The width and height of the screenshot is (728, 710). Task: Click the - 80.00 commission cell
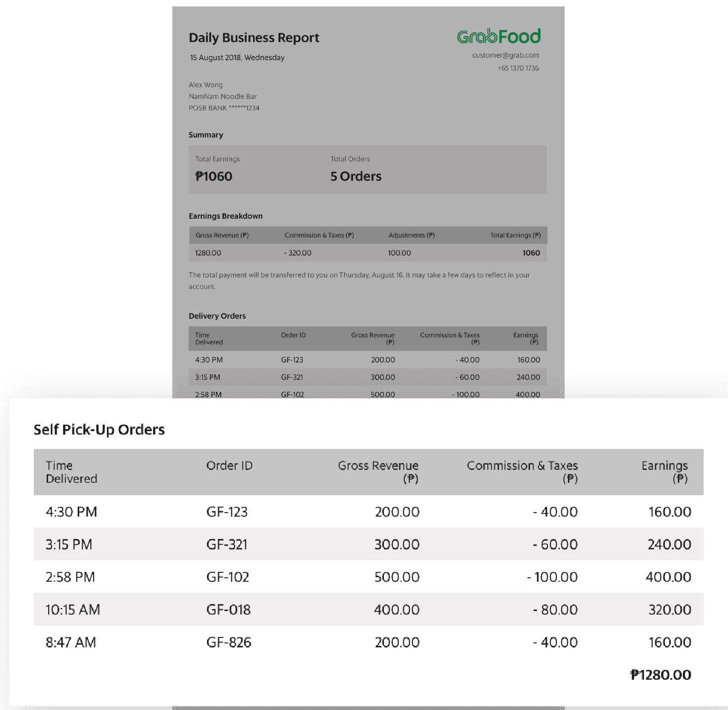click(x=555, y=610)
